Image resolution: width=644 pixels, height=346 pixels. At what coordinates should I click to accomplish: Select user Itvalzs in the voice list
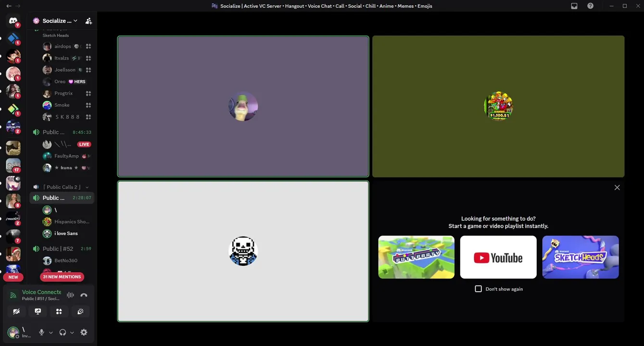67,58
